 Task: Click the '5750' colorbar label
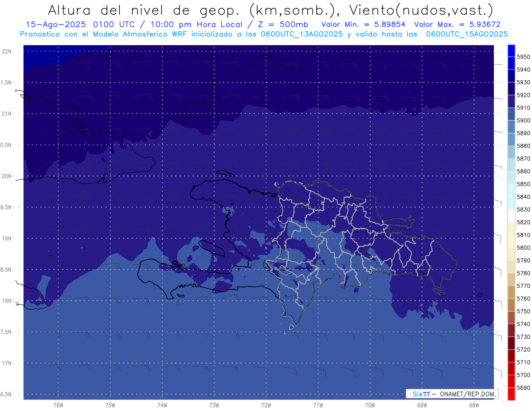(x=523, y=311)
